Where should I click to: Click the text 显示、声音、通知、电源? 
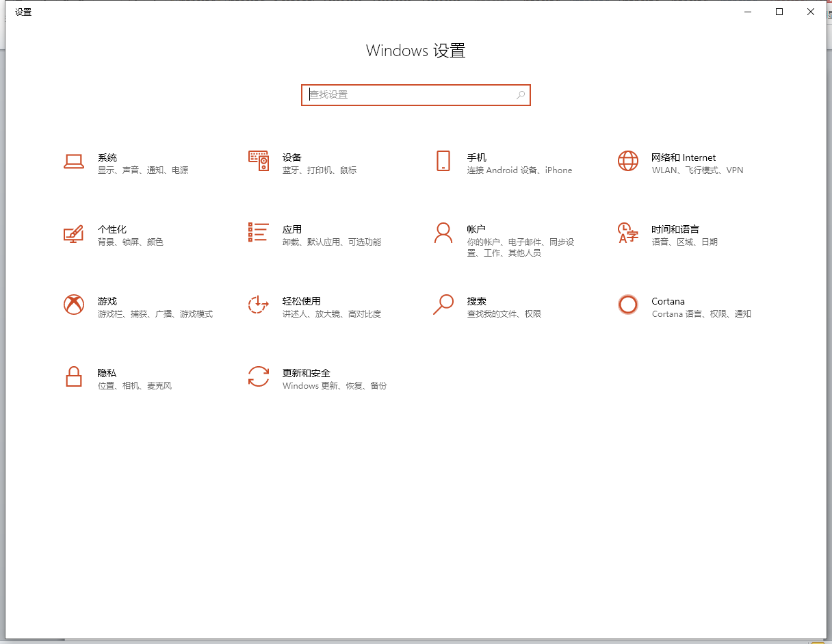[x=143, y=170]
